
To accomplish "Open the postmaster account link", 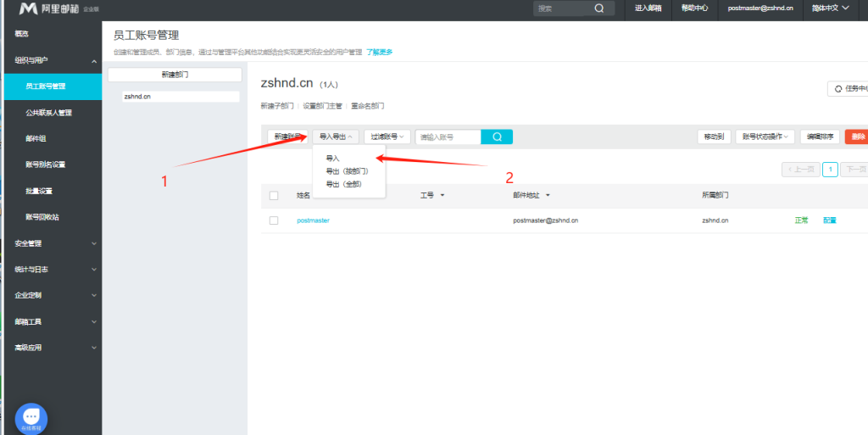I will tap(313, 220).
